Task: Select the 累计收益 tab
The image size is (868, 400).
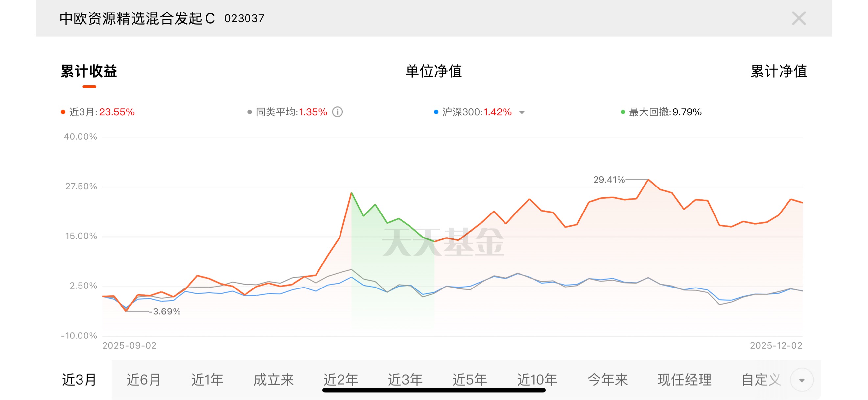Action: click(x=89, y=71)
